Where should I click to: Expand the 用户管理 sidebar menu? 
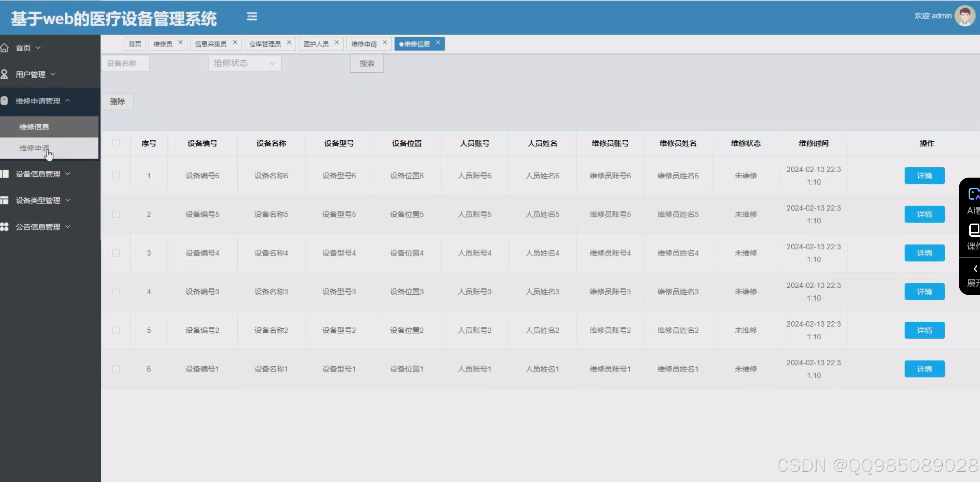(x=30, y=75)
